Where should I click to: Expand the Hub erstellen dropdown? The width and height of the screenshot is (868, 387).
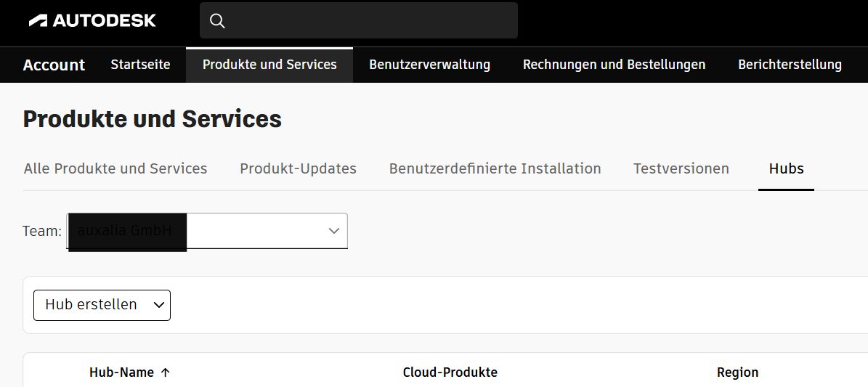(102, 305)
